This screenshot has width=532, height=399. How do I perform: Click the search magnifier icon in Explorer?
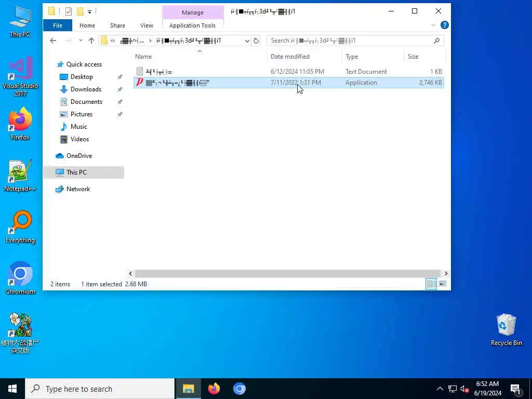coord(436,41)
